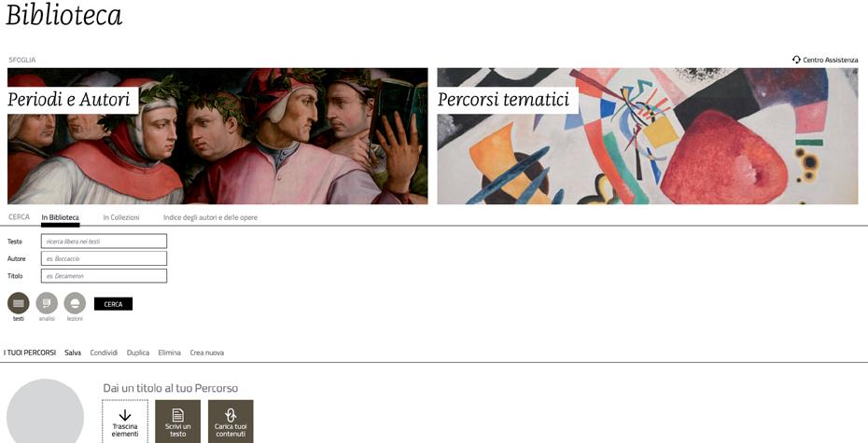Toggle the analisi filter icon
Screen dimensions: 868x443
pos(47,303)
